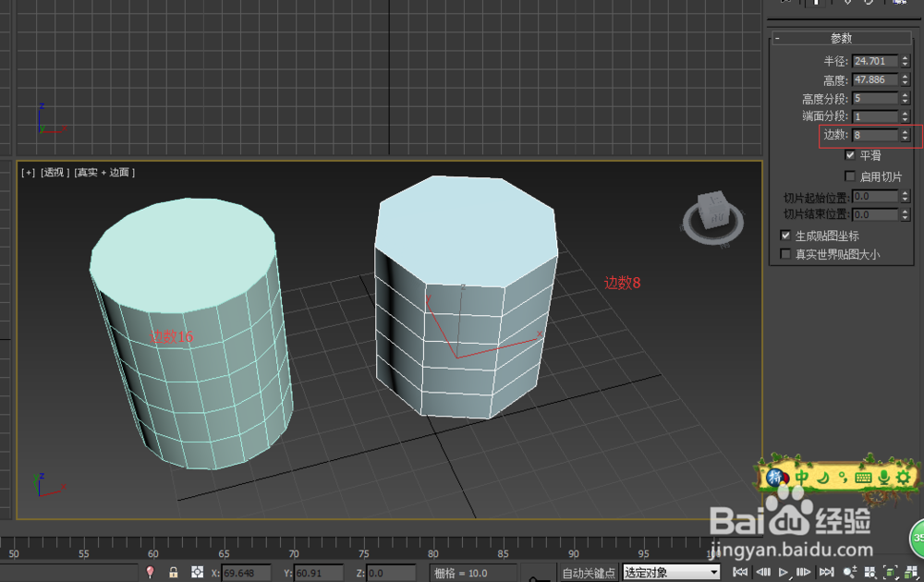Toggle the IME moon half-width icon
924x582 pixels.
tap(823, 477)
